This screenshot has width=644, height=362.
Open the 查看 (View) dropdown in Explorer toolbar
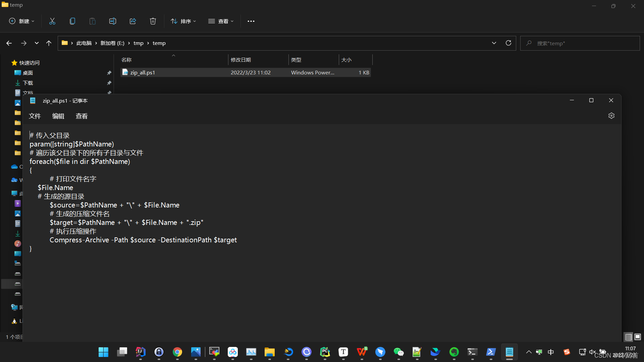pyautogui.click(x=221, y=21)
